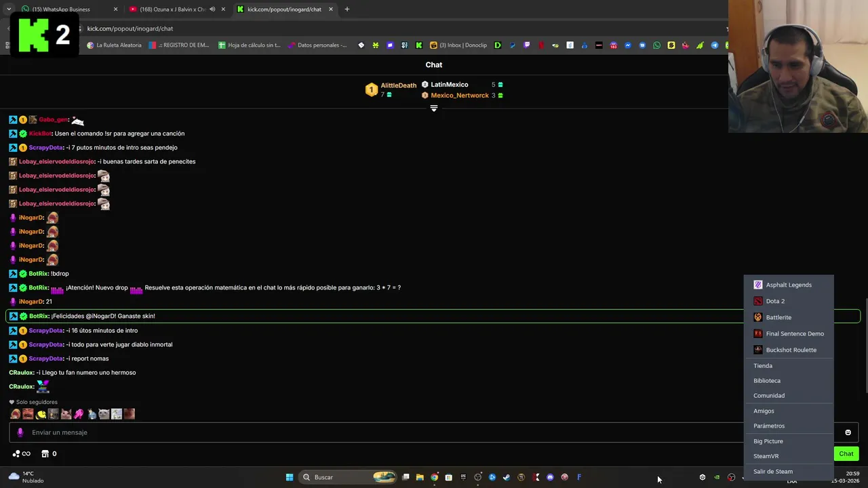868x488 pixels.
Task: Click the iNogarD username on the 21 message
Action: point(31,302)
